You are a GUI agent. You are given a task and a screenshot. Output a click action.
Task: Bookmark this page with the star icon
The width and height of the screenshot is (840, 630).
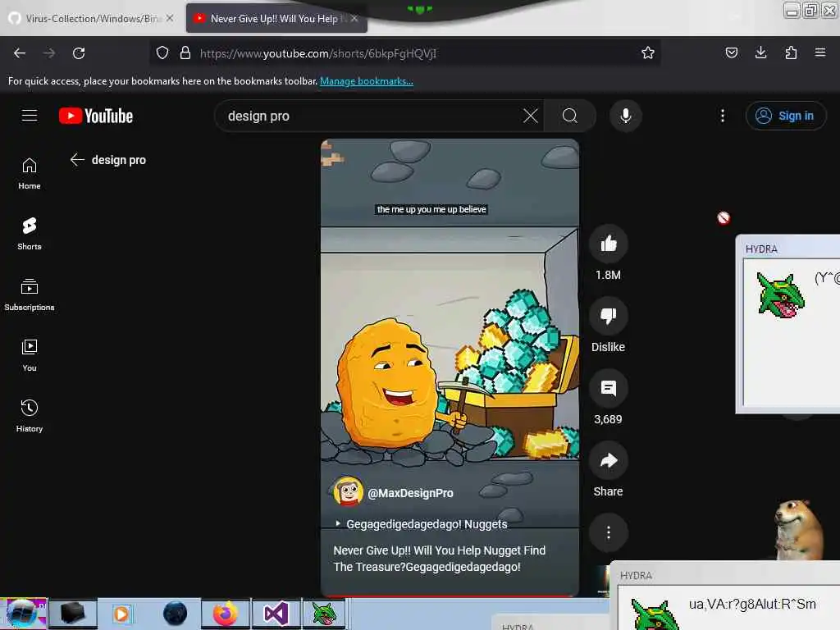coord(648,52)
